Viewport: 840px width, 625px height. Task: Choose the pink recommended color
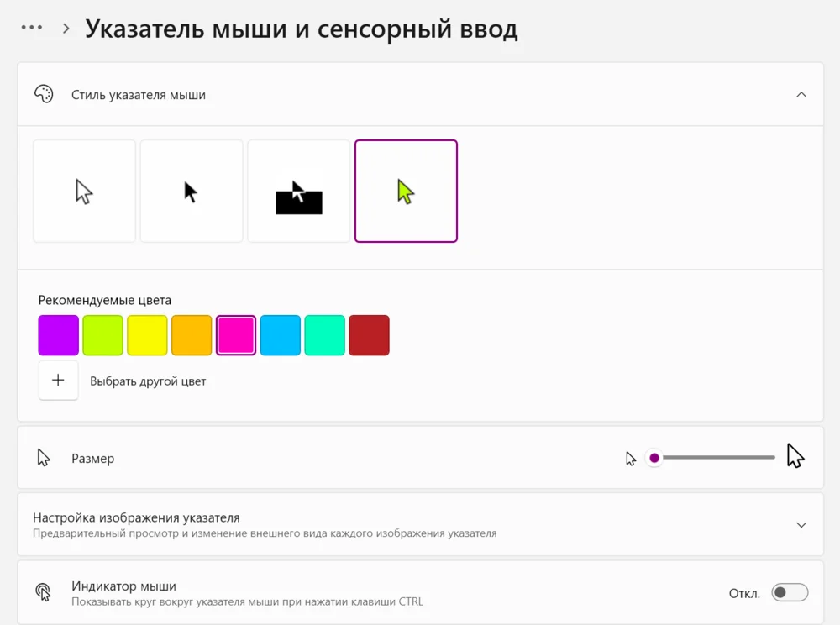pyautogui.click(x=236, y=335)
